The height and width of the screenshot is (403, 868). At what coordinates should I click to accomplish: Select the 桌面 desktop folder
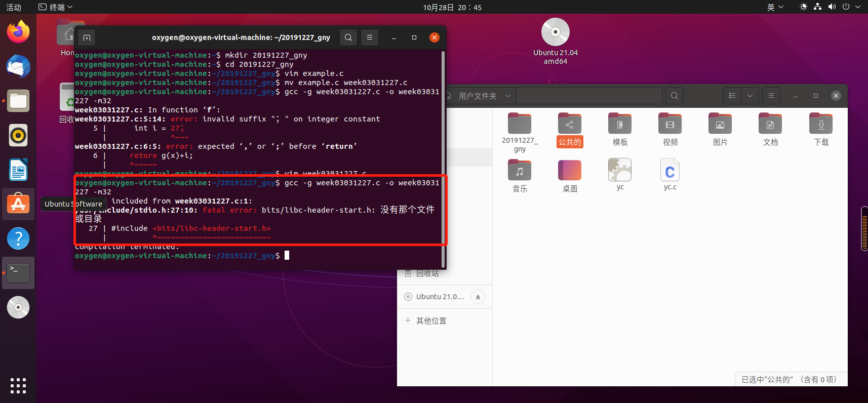(570, 176)
